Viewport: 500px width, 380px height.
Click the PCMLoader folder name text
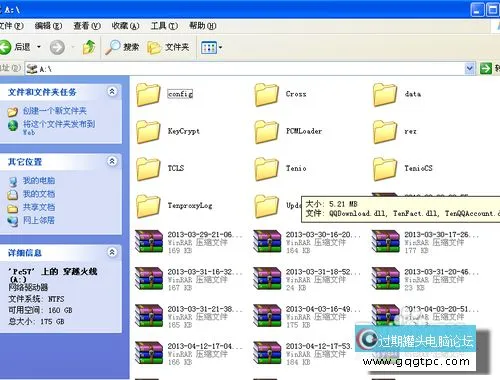coord(304,131)
